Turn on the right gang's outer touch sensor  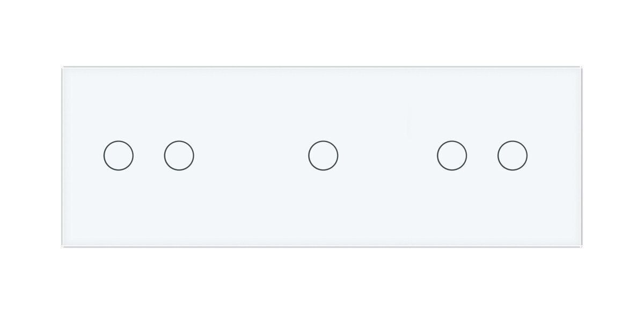pyautogui.click(x=512, y=156)
